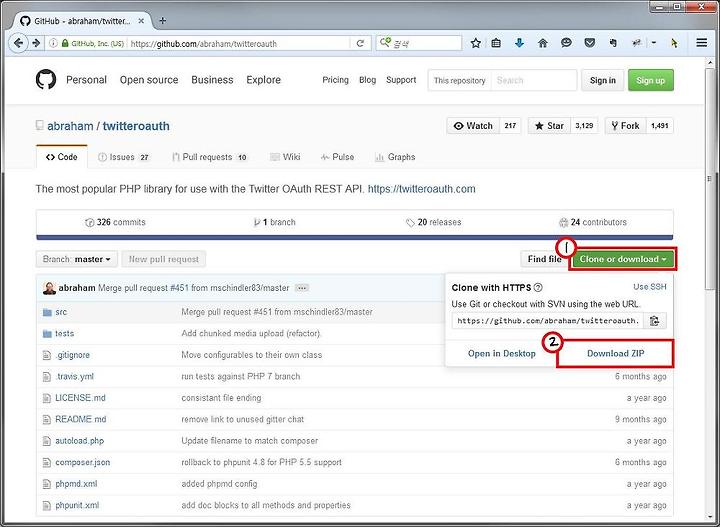
Task: Click the browser address bar URL
Action: click(204, 44)
